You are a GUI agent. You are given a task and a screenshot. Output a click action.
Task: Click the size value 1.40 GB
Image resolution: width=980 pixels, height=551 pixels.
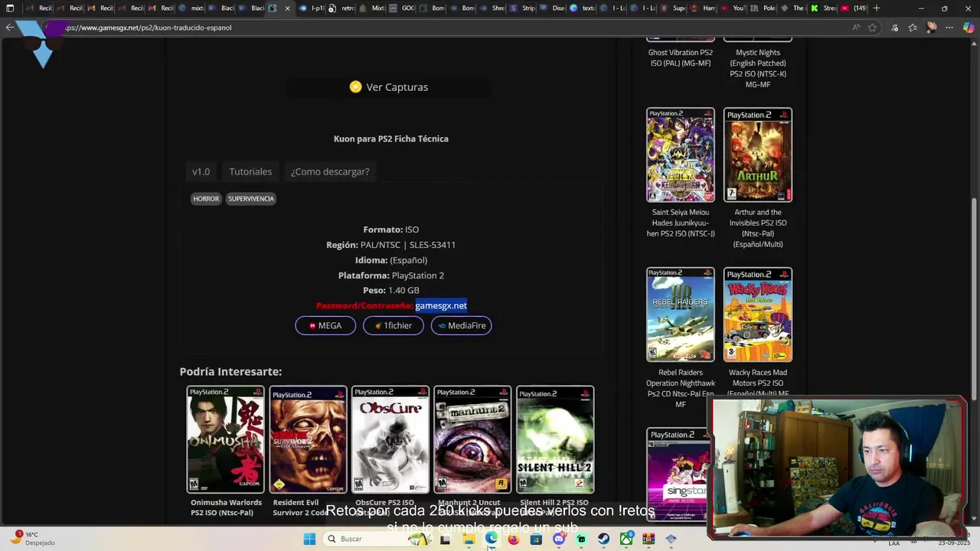point(403,291)
